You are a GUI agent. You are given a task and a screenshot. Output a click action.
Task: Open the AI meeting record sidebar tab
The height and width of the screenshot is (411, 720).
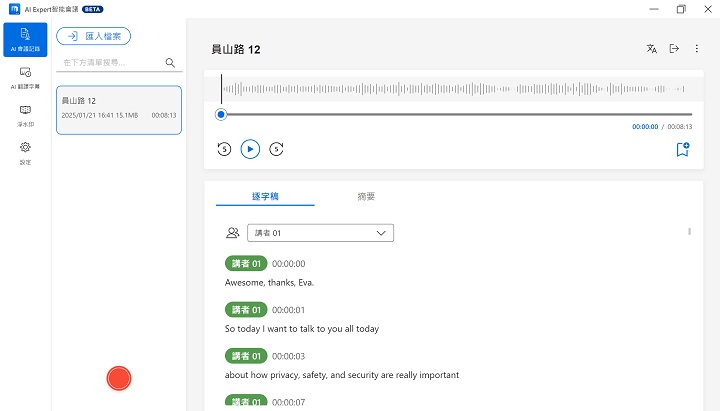pyautogui.click(x=25, y=39)
